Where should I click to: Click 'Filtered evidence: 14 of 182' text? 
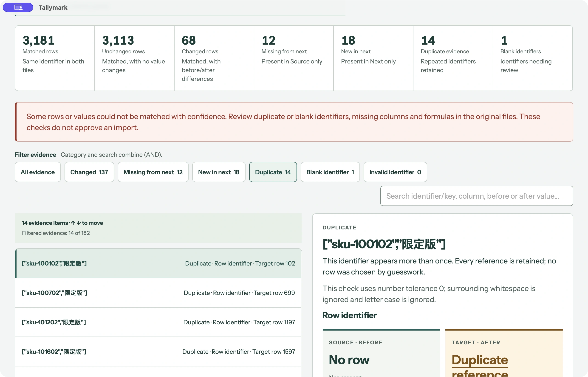(x=56, y=233)
